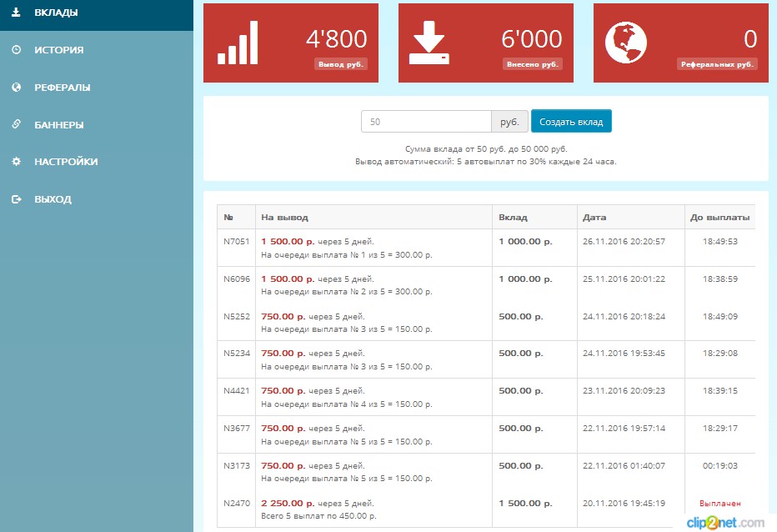This screenshot has height=532, width=777.
Task: Click the Дата column header
Action: click(x=594, y=217)
